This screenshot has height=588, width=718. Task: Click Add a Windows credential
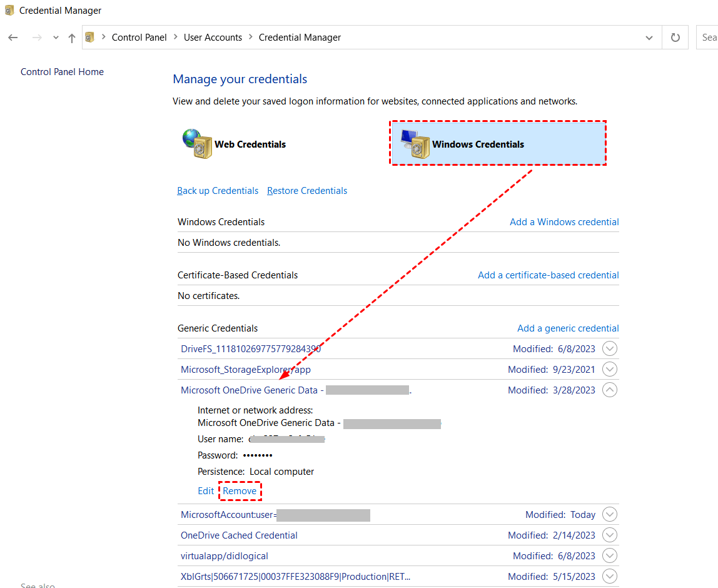point(564,222)
